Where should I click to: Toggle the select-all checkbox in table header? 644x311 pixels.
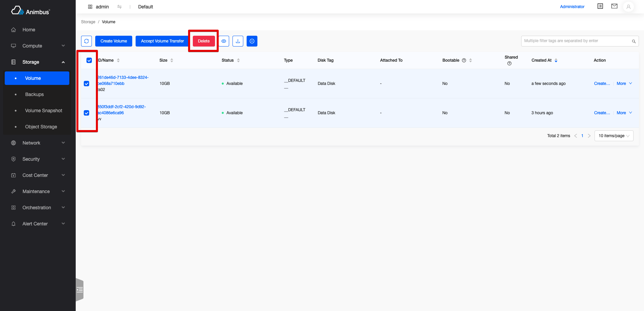tap(89, 60)
